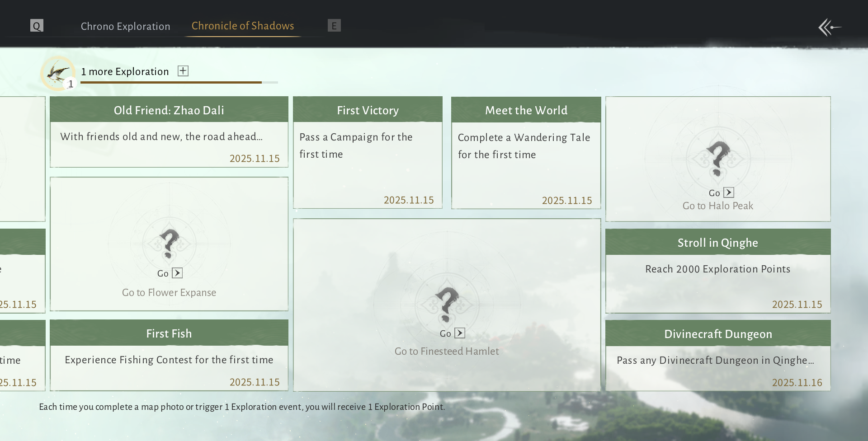The image size is (868, 441).
Task: Click the question mark above Go to Halo Peak
Action: [718, 159]
